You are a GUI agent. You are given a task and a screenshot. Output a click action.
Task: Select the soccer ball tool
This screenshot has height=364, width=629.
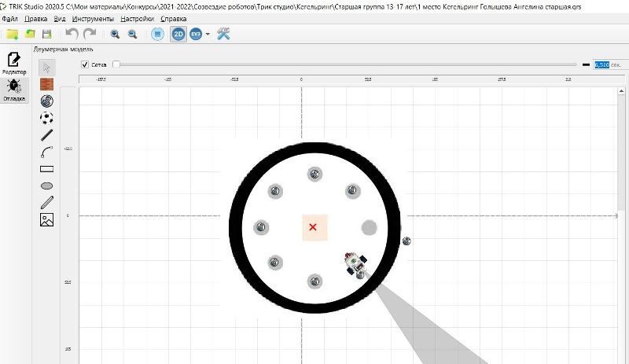pos(46,118)
